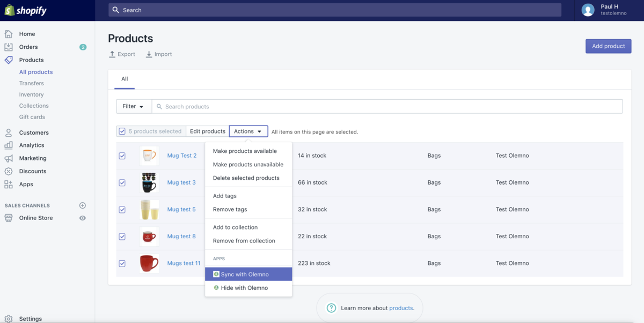The image size is (644, 323).
Task: Uncheck the Mug Test 2 checkbox
Action: [x=122, y=156]
